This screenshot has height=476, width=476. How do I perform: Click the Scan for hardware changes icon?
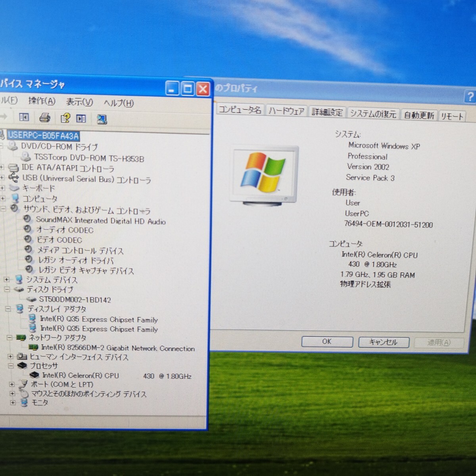(102, 119)
